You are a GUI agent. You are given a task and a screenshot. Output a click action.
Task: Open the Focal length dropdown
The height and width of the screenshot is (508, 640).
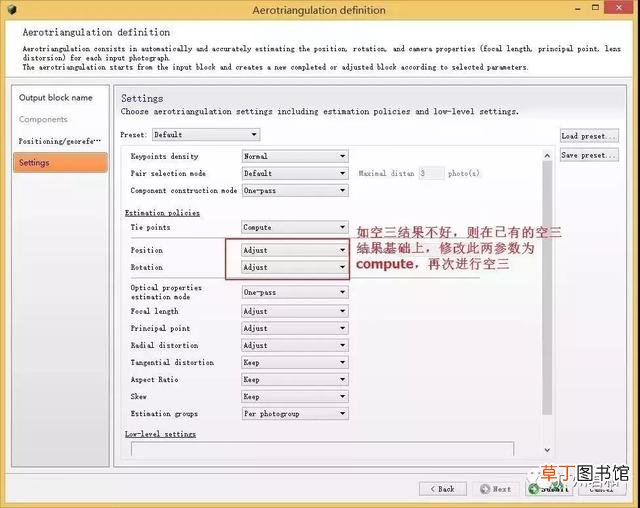295,311
